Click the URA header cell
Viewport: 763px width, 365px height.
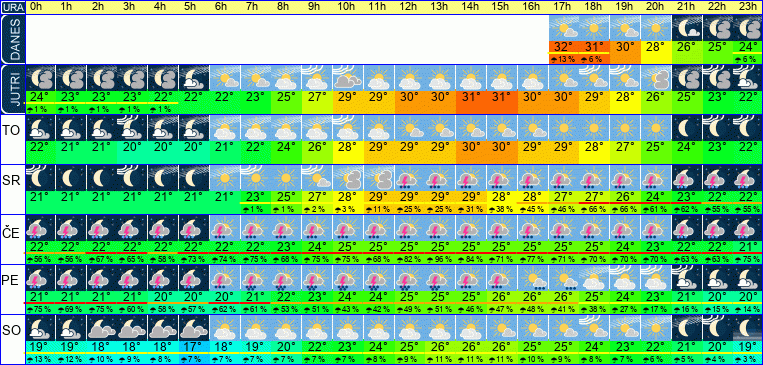click(13, 7)
